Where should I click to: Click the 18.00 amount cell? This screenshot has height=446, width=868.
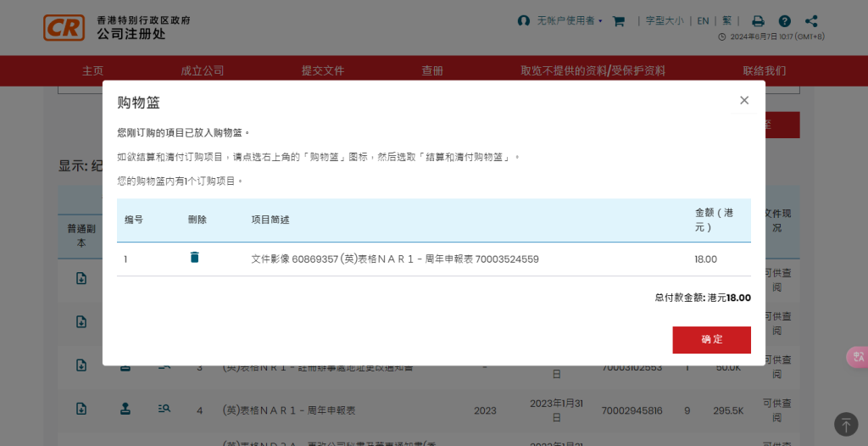click(x=705, y=259)
